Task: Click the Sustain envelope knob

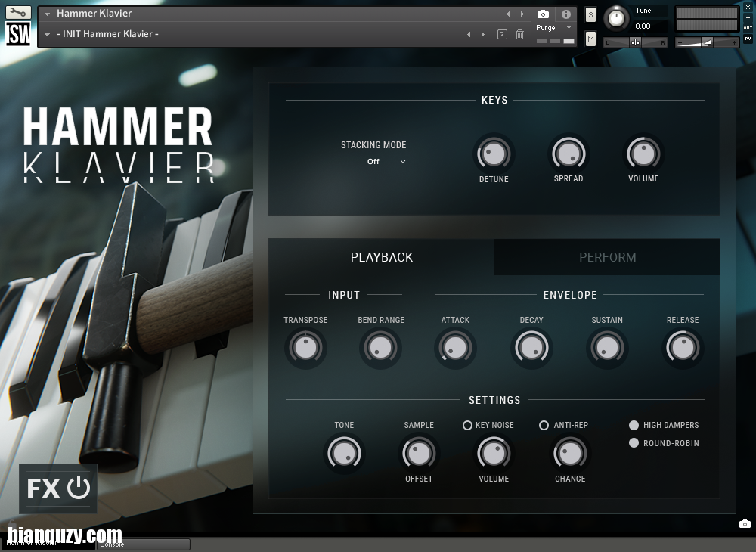Action: 607,348
